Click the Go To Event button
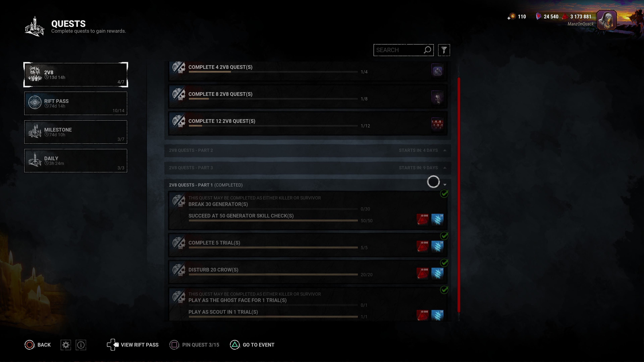 click(252, 345)
